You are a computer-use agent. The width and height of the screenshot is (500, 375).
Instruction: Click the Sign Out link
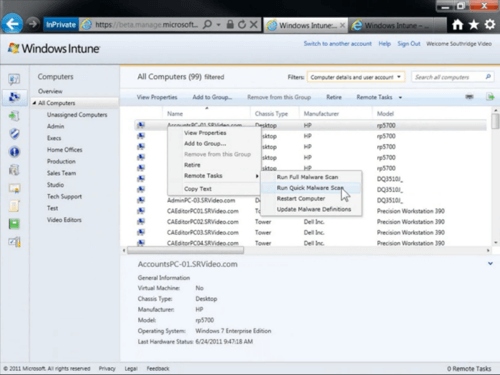tap(409, 44)
